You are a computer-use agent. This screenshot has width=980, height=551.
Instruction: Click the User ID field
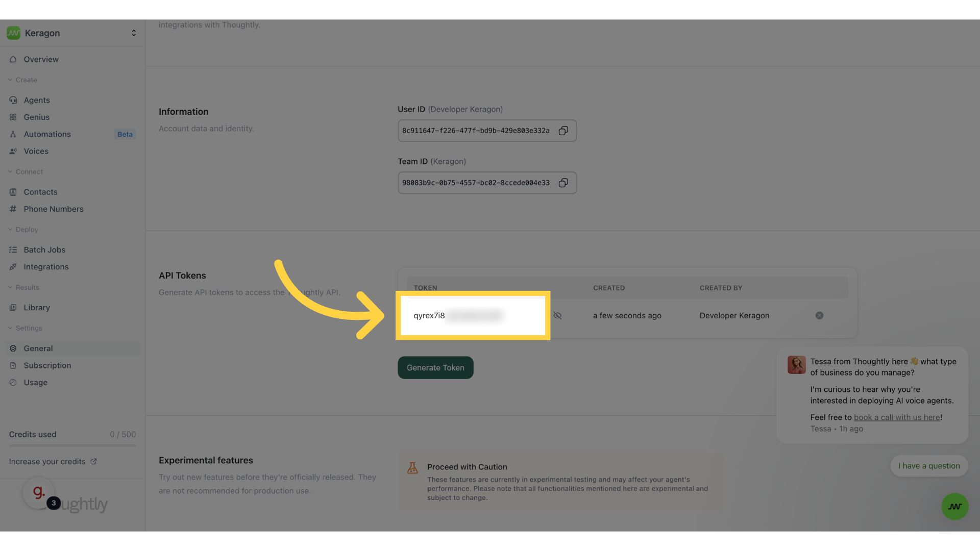click(487, 131)
